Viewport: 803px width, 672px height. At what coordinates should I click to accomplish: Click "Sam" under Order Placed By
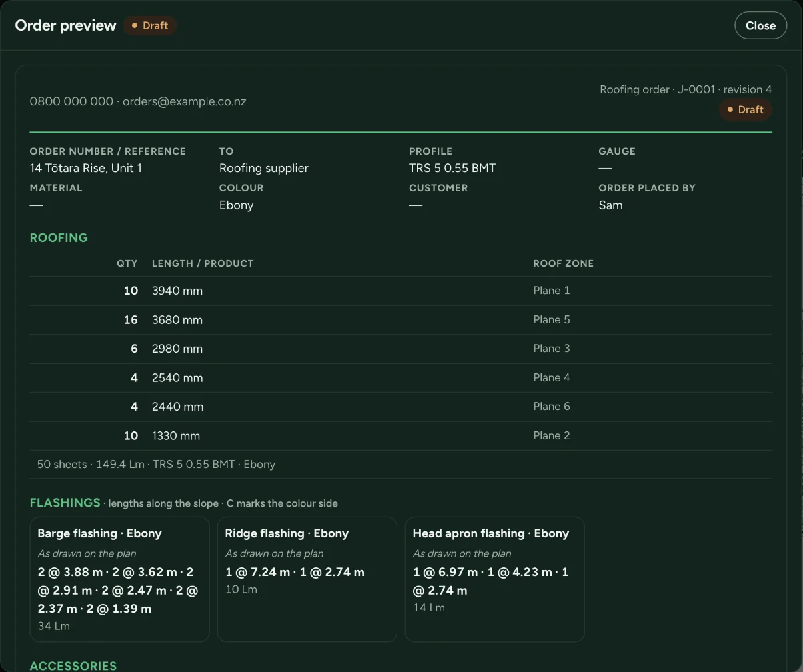[x=610, y=205]
